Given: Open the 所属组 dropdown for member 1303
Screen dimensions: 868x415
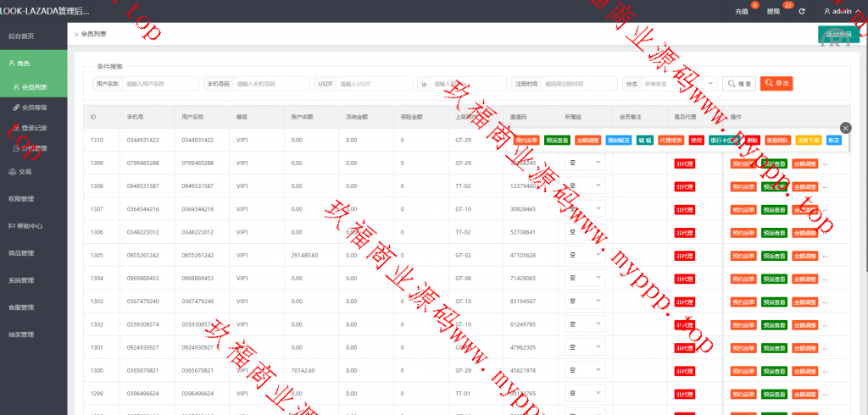Looking at the screenshot, I should (x=585, y=301).
